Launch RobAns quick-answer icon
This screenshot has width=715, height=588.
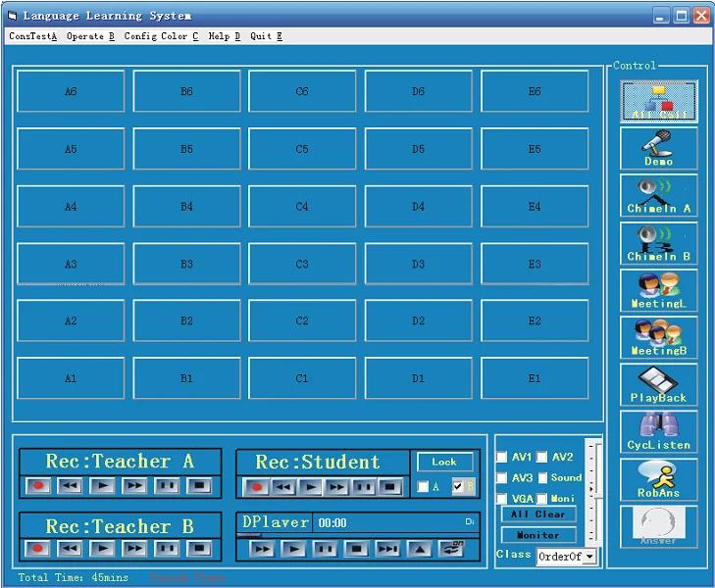659,479
